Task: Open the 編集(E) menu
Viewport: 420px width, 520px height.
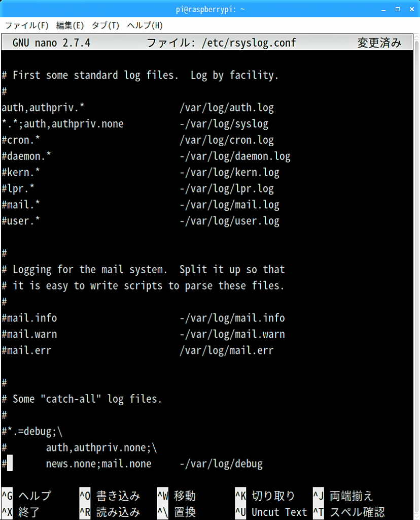Action: tap(70, 25)
